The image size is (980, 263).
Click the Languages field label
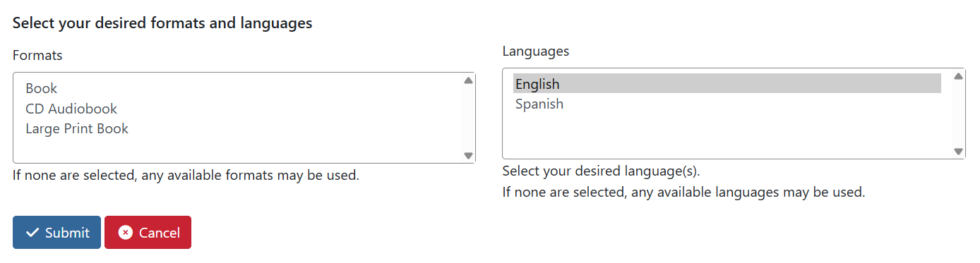536,51
